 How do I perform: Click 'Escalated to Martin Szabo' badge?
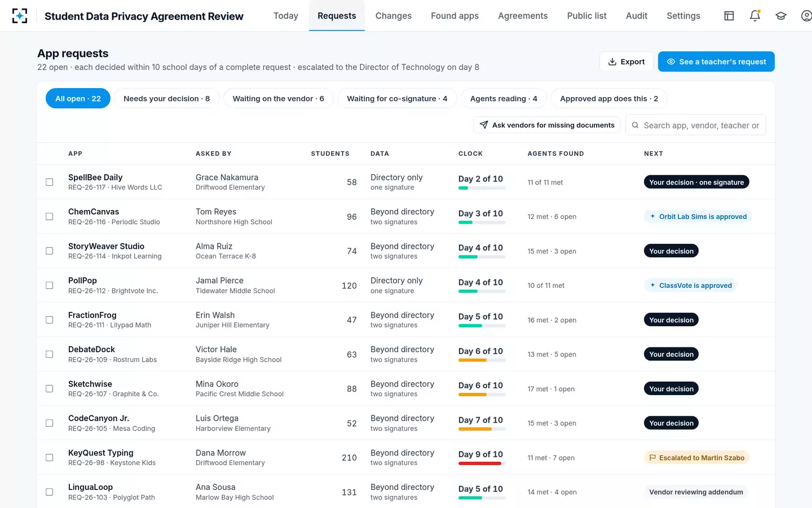coord(696,457)
